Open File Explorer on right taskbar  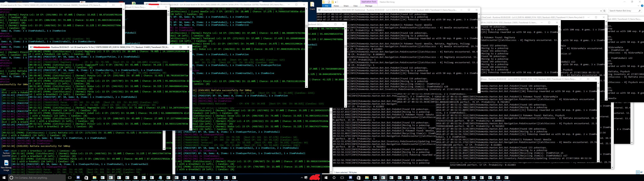367,178
